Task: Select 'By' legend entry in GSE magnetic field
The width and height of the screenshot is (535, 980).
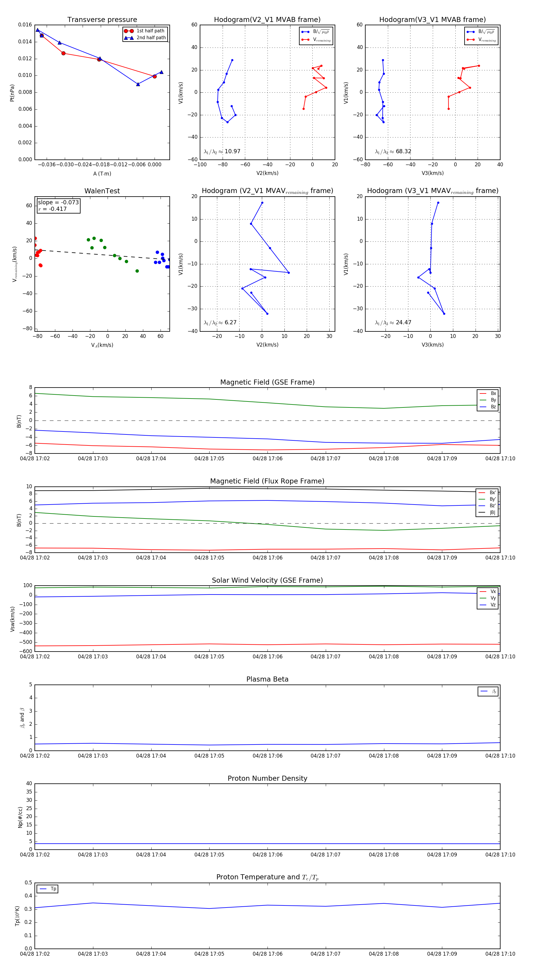Action: pos(488,400)
